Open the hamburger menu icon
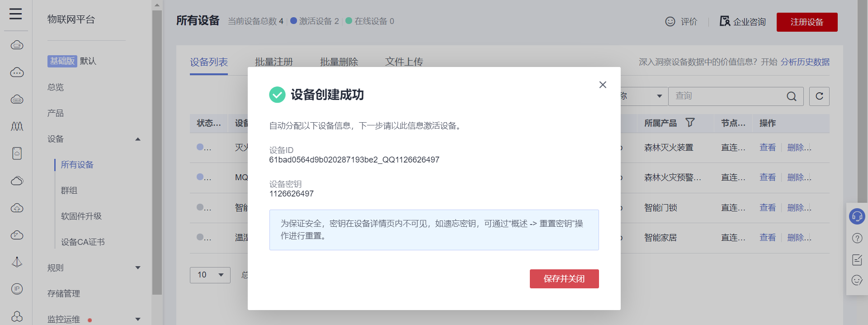This screenshot has height=325, width=868. (x=16, y=14)
